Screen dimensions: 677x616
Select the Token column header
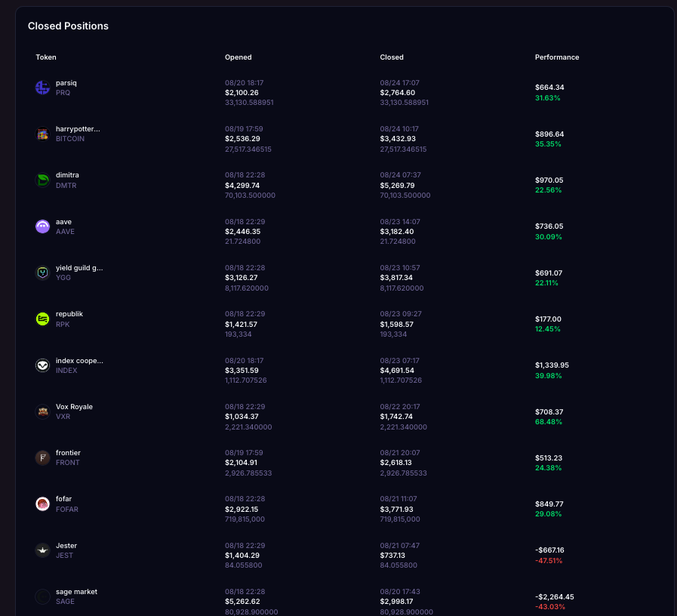[x=46, y=57]
